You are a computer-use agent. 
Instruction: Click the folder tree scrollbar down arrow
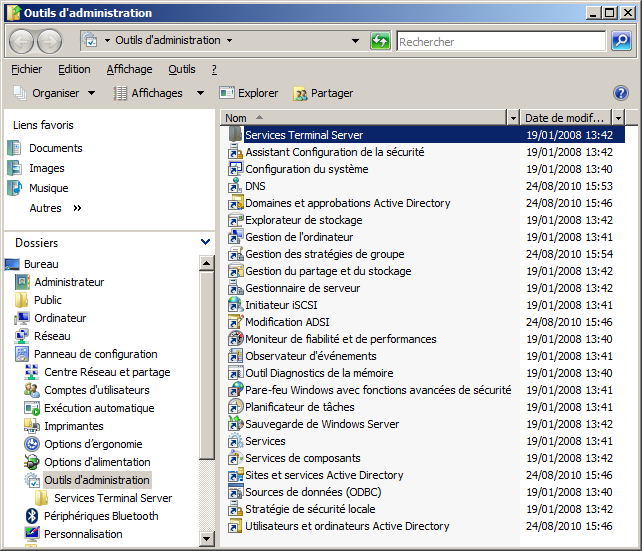click(x=207, y=539)
